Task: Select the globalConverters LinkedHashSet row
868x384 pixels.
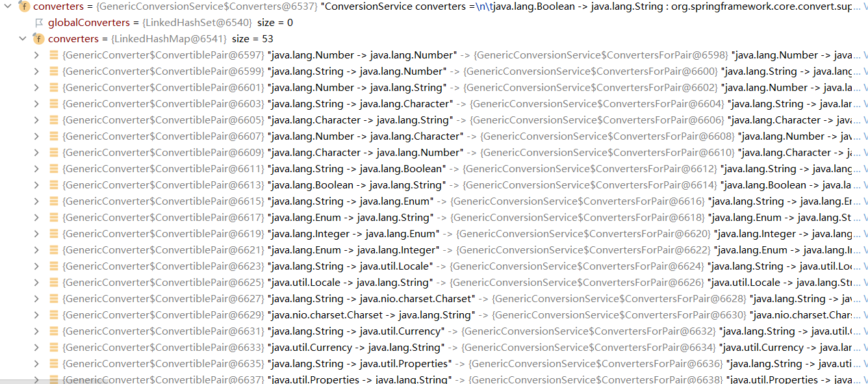Action: tap(162, 23)
